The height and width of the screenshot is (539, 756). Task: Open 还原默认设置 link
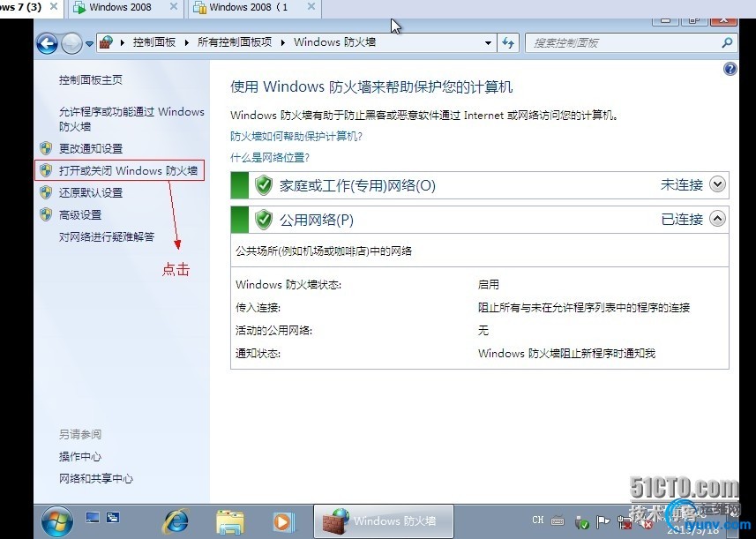91,193
